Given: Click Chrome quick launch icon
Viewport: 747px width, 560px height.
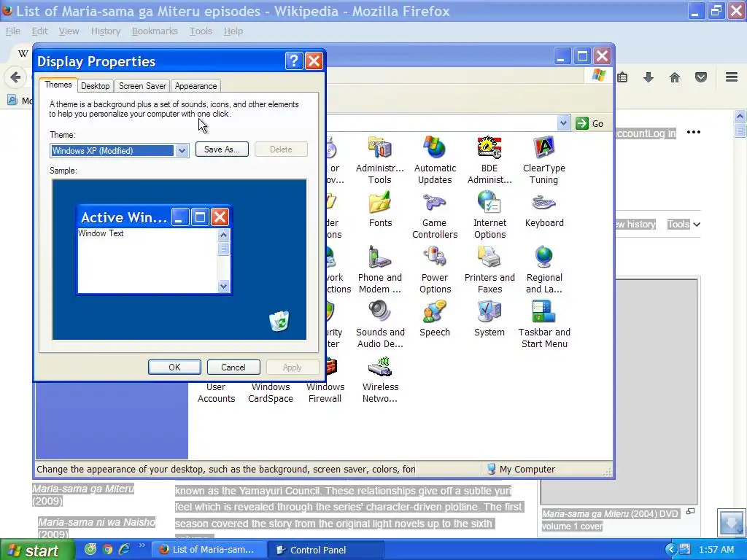Looking at the screenshot, I should 108,550.
